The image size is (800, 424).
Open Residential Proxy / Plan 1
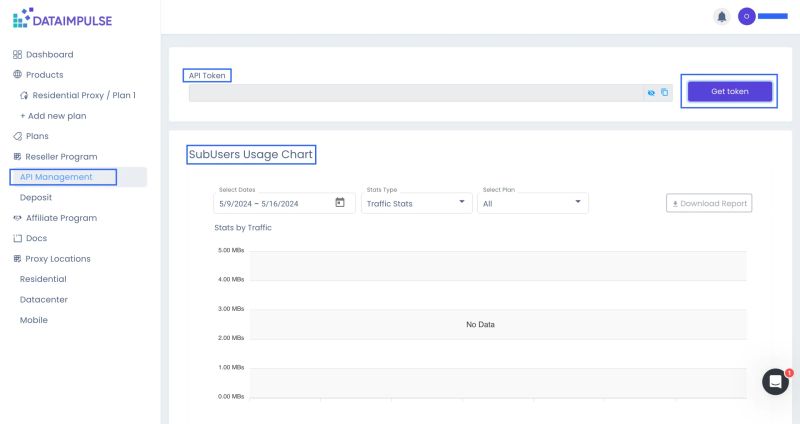coord(84,95)
